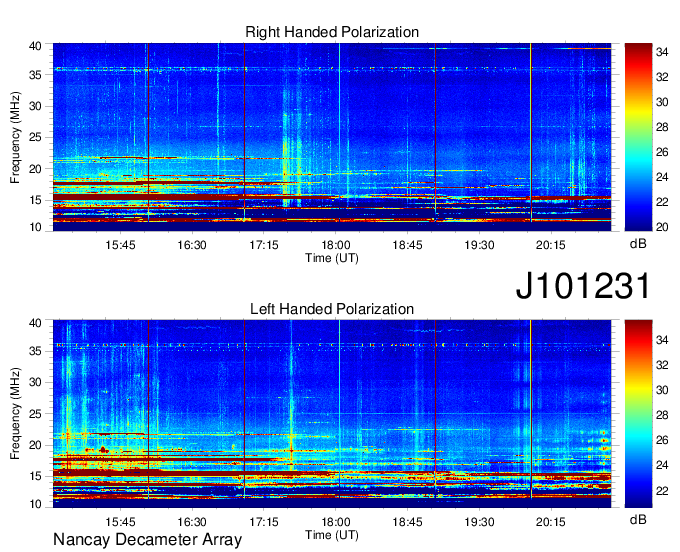
Task: Click the 34 dB label on the lower color bar
Action: [662, 340]
